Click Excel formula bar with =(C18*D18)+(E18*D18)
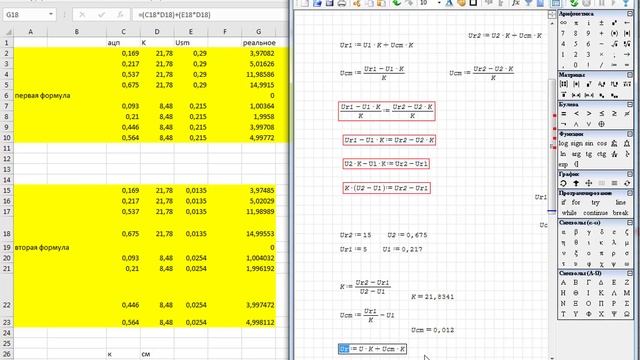The height and width of the screenshot is (360, 640). click(210, 14)
